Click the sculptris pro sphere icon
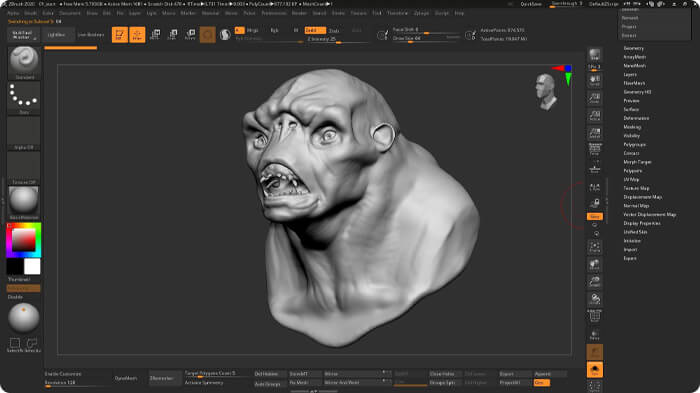700x393 pixels. coord(225,35)
